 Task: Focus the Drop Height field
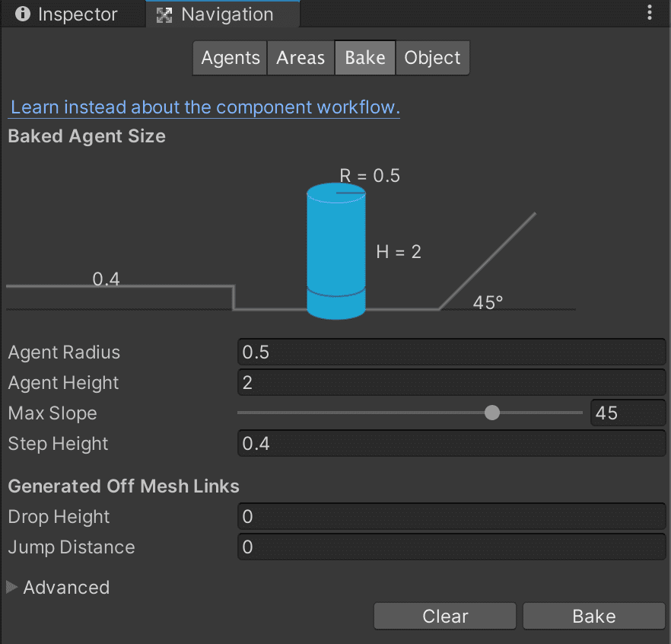coord(451,516)
